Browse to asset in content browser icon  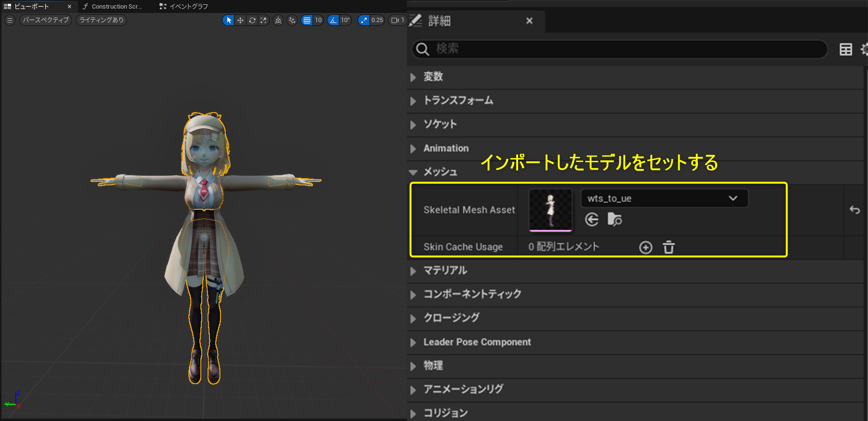click(614, 219)
